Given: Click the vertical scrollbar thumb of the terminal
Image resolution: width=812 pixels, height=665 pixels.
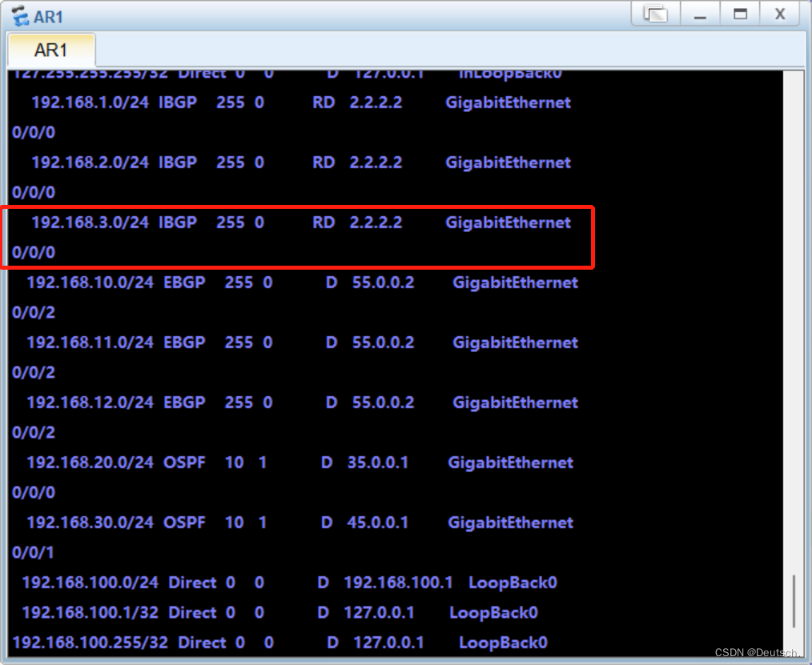Looking at the screenshot, I should coord(794,600).
